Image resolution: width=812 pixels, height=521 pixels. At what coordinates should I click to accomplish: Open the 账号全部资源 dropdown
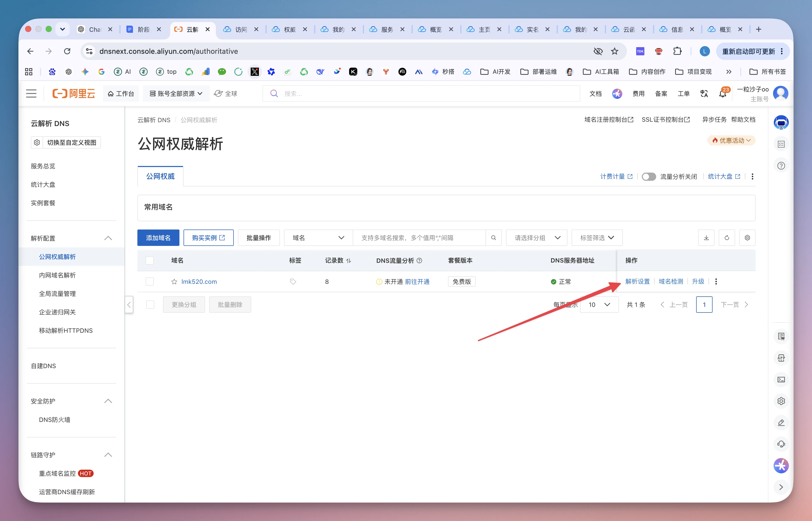pyautogui.click(x=176, y=94)
